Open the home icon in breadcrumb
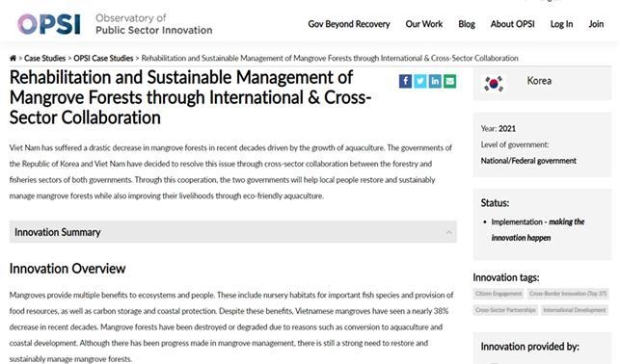Viewport: 620px width, 364px height. point(13,58)
